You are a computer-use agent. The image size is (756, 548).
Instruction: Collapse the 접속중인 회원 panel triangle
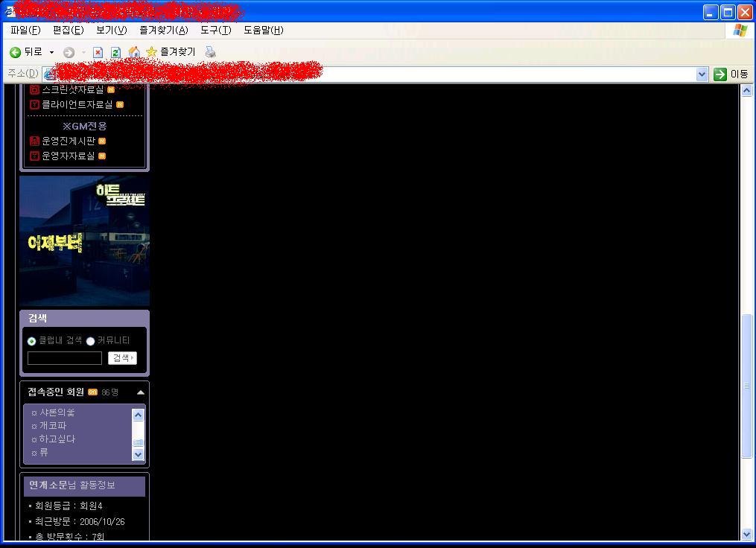pos(140,392)
